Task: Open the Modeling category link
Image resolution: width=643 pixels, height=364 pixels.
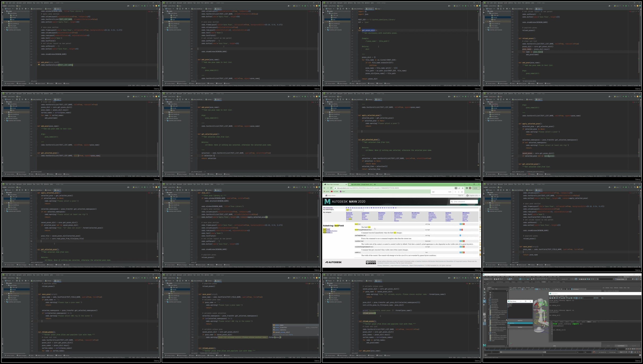Action: tap(382, 213)
